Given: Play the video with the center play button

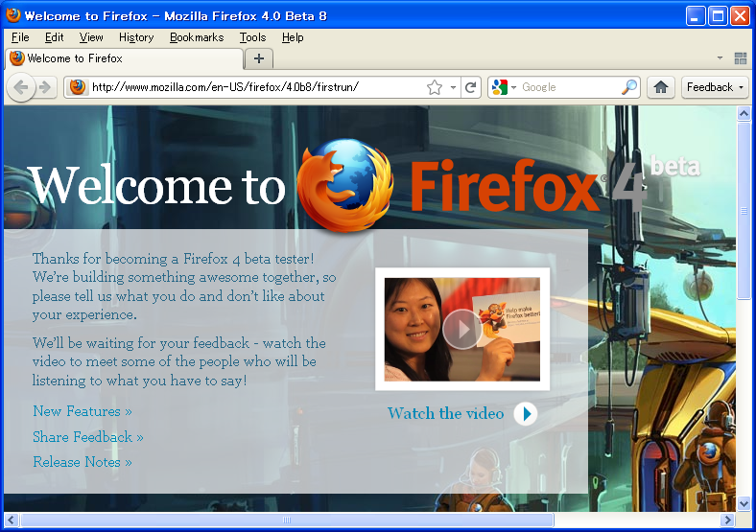Looking at the screenshot, I should [x=461, y=329].
